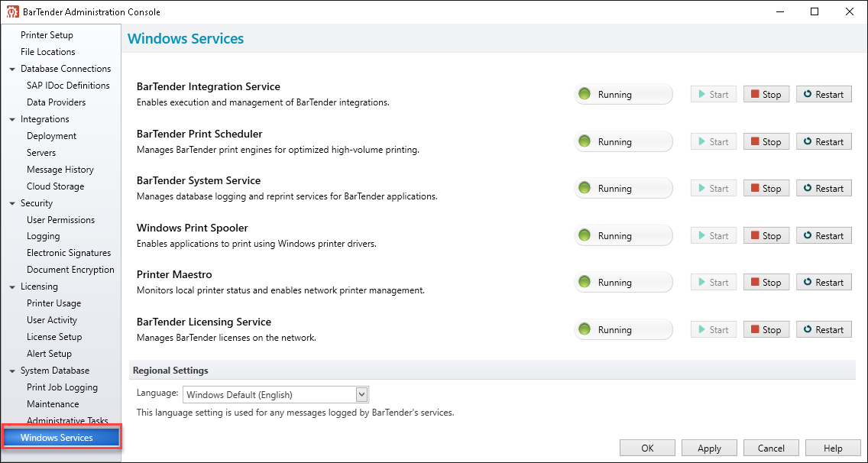The height and width of the screenshot is (463, 868).
Task: Open Alert Setup page
Action: click(49, 353)
